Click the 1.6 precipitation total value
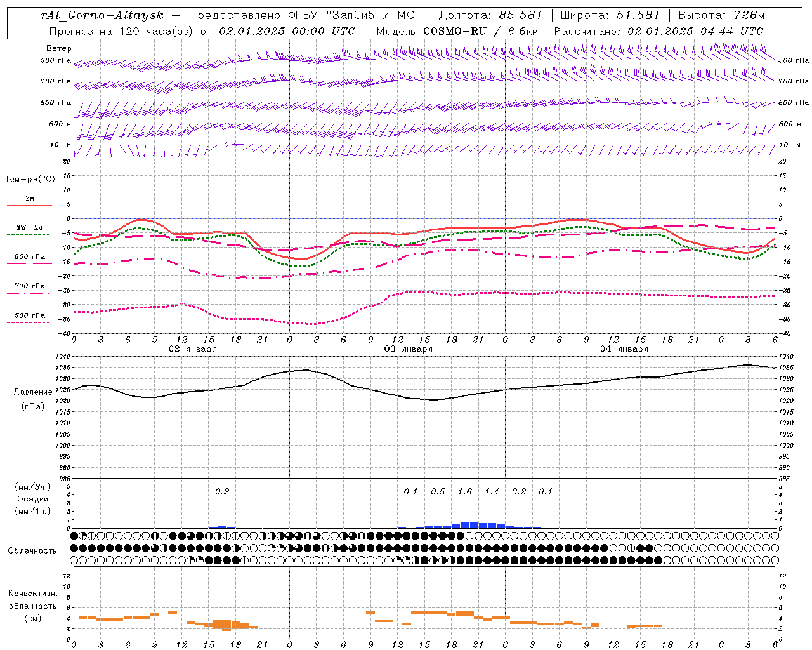 (465, 491)
